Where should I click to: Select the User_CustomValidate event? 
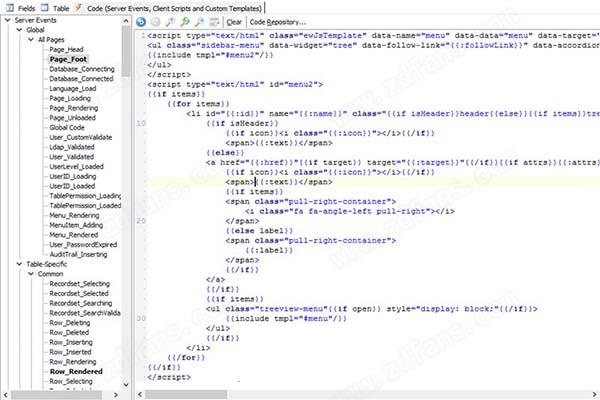point(80,137)
